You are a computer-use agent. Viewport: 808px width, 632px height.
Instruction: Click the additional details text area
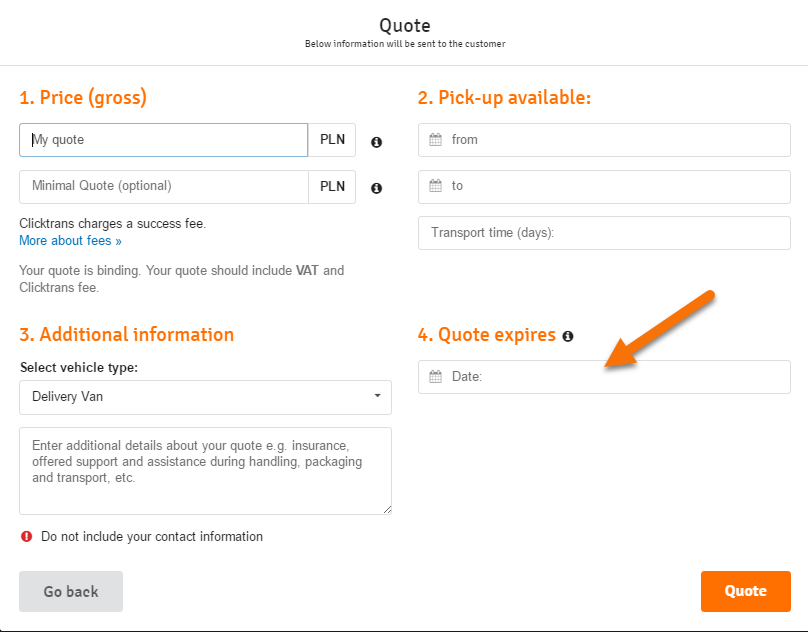click(205, 470)
